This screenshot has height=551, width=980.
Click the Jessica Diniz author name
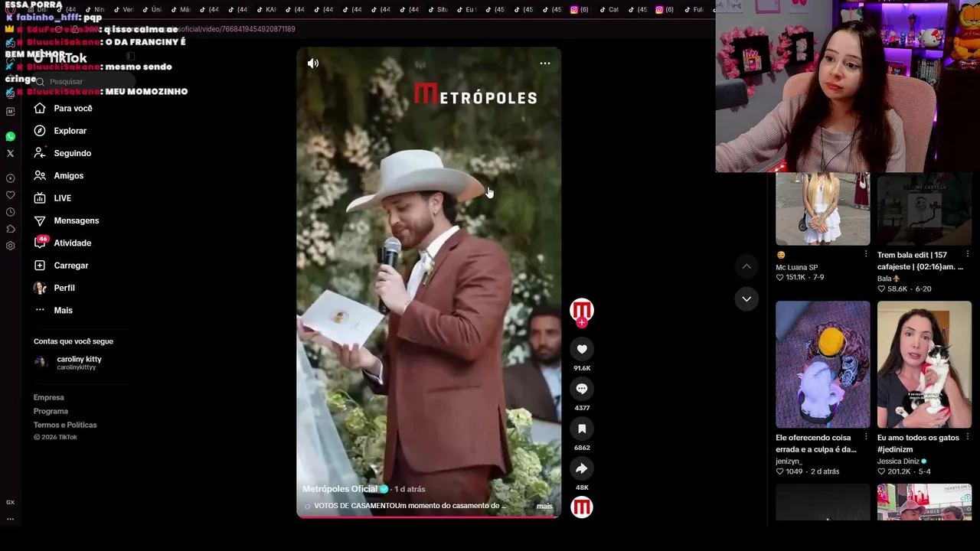[x=898, y=461]
